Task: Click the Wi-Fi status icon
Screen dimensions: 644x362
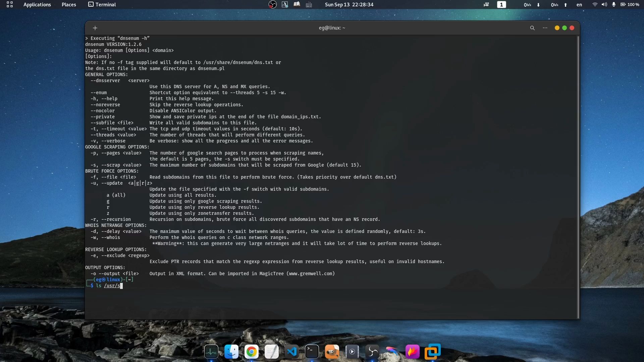Action: [595, 5]
